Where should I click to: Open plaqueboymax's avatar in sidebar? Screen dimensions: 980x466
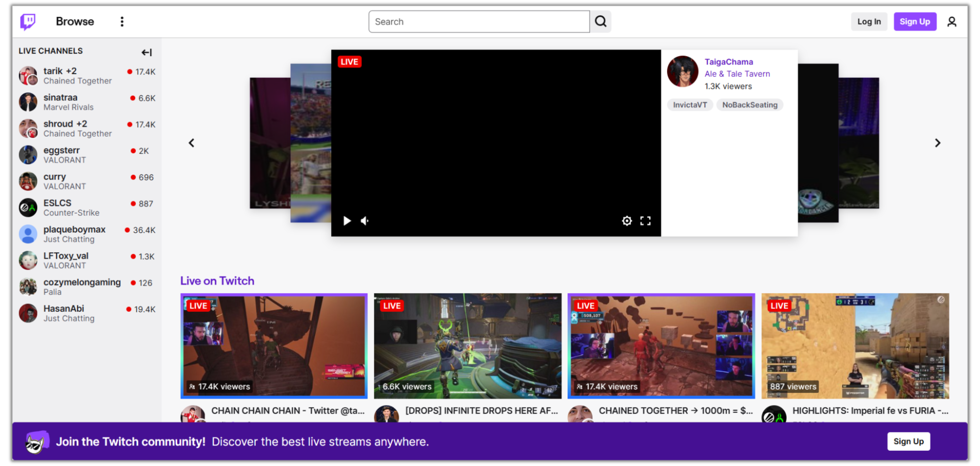click(28, 234)
